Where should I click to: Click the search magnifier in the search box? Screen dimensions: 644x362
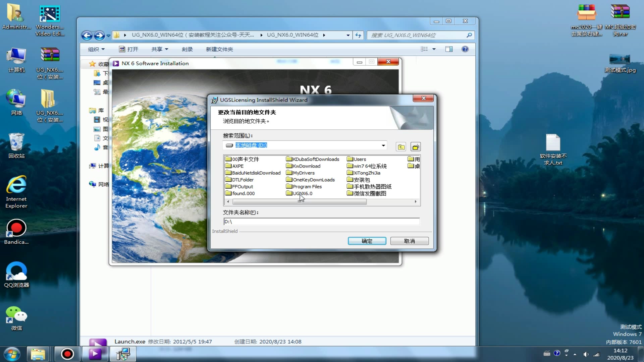(x=469, y=35)
